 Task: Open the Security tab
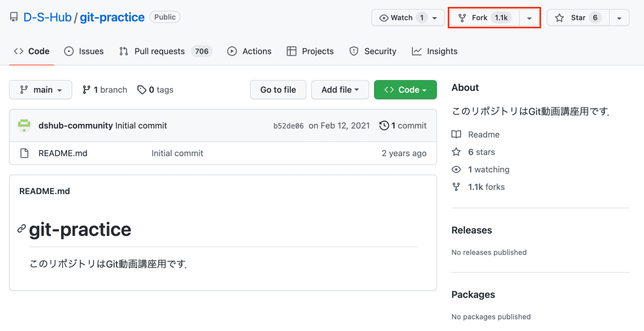pyautogui.click(x=372, y=51)
